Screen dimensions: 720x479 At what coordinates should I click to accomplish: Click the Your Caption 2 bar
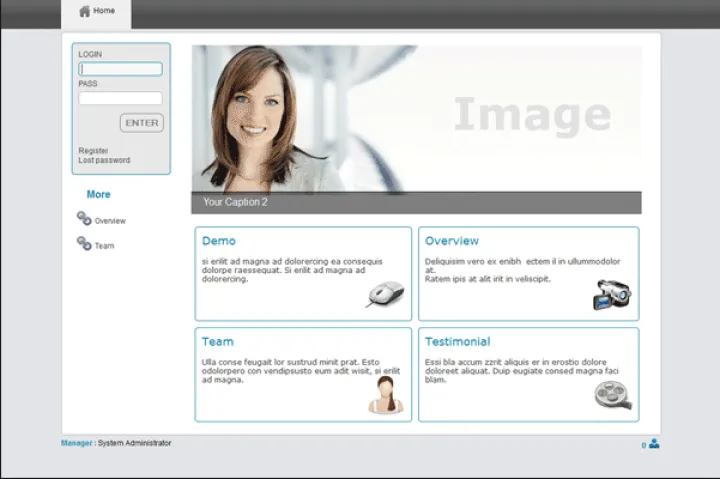click(416, 202)
